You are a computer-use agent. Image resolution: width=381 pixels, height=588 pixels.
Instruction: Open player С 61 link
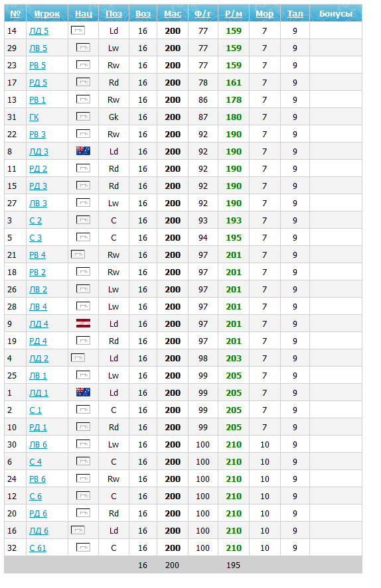coord(38,548)
